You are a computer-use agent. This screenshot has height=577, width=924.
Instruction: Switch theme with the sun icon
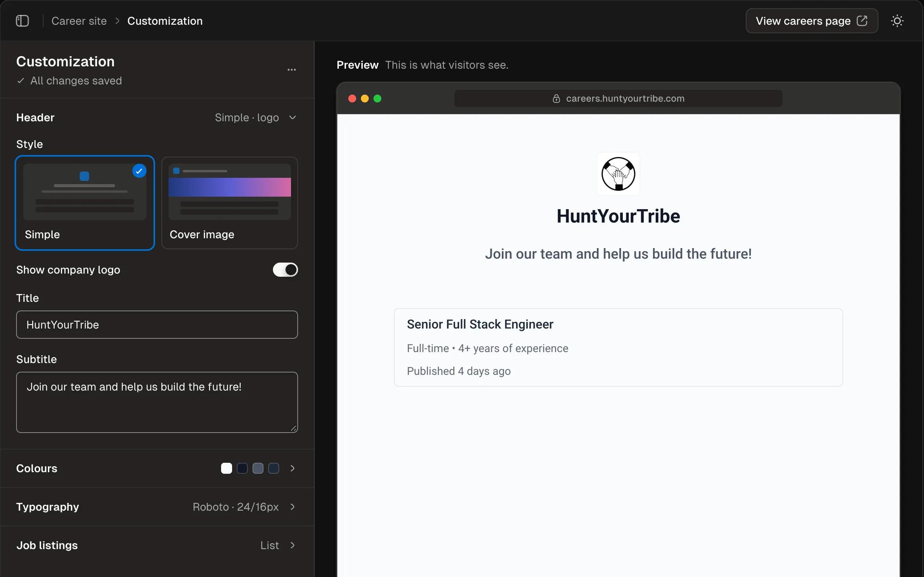[x=897, y=21]
